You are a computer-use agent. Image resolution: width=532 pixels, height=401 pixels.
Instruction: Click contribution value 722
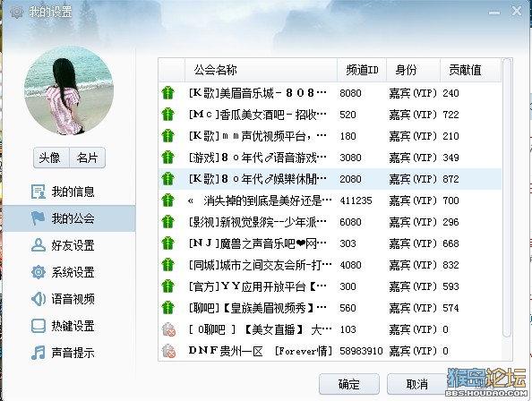coord(450,115)
